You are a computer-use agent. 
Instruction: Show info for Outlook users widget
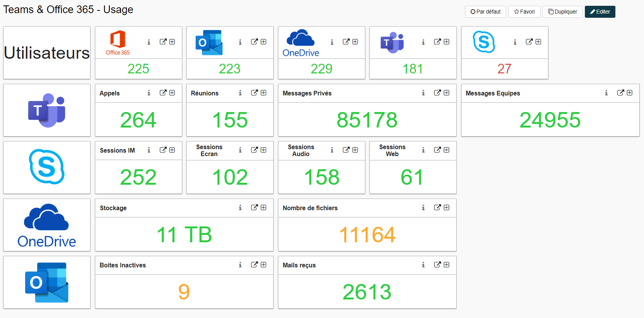click(x=240, y=42)
